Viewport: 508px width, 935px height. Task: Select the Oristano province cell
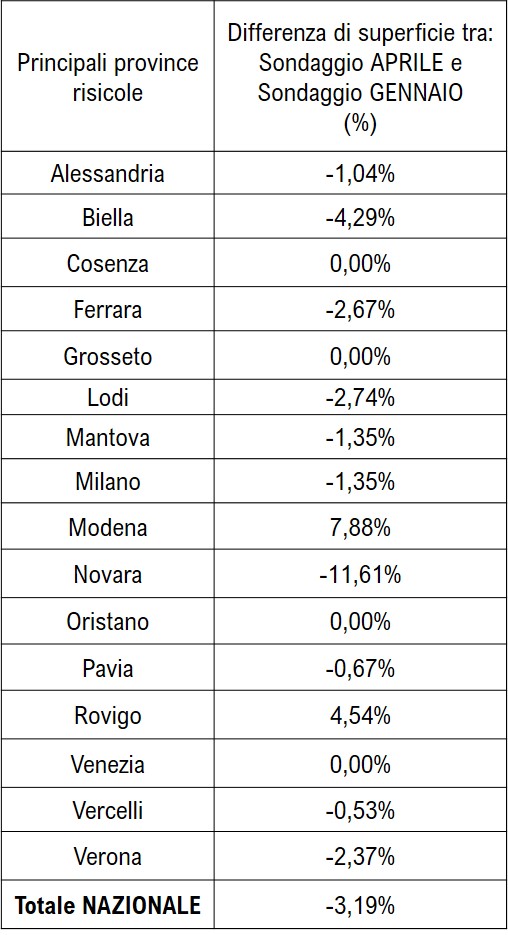tap(107, 621)
